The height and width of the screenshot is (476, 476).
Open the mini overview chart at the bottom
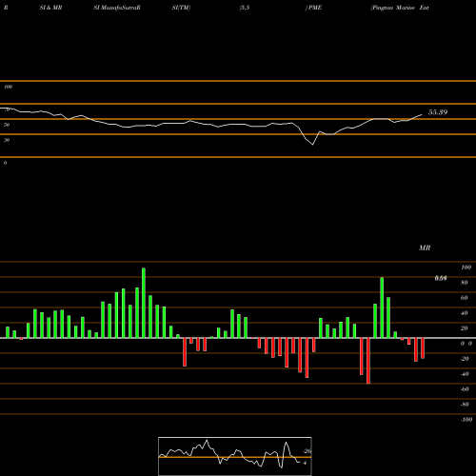pyautogui.click(x=235, y=456)
